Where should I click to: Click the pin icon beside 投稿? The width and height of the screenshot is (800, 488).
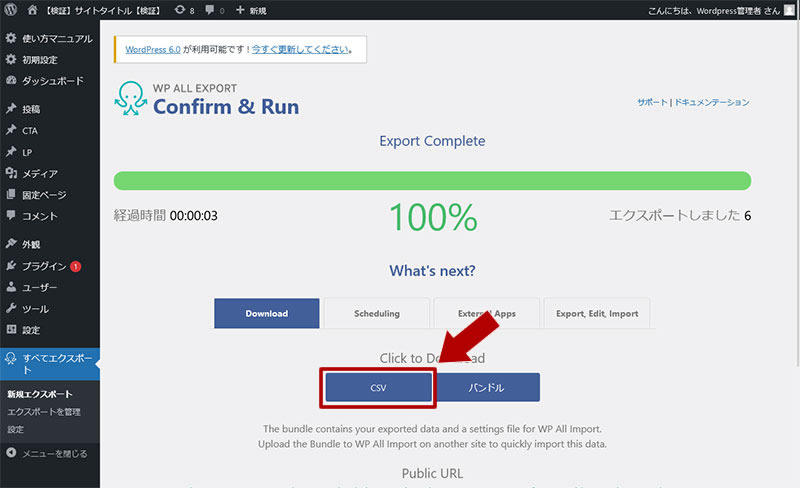[x=11, y=108]
